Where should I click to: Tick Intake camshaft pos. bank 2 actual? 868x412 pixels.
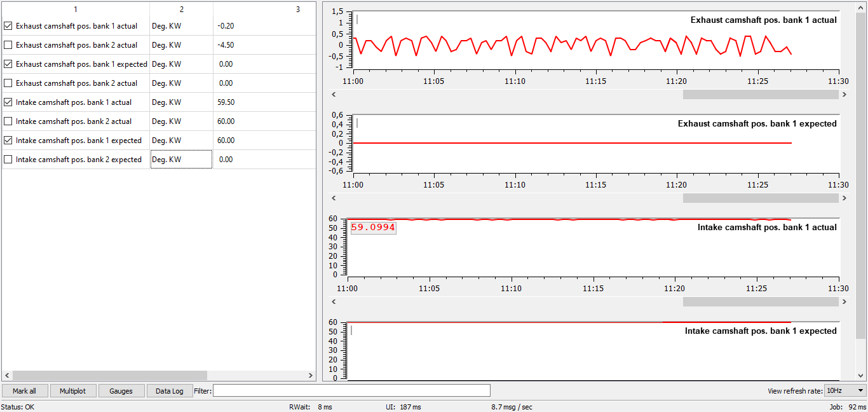[8, 121]
